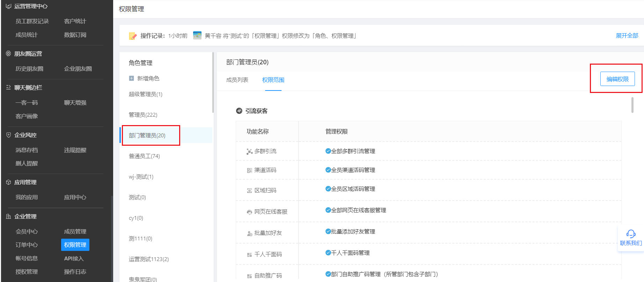Select highlighted 权限管理 sidebar item
Screen dimensions: 644x282
pyautogui.click(x=75, y=245)
